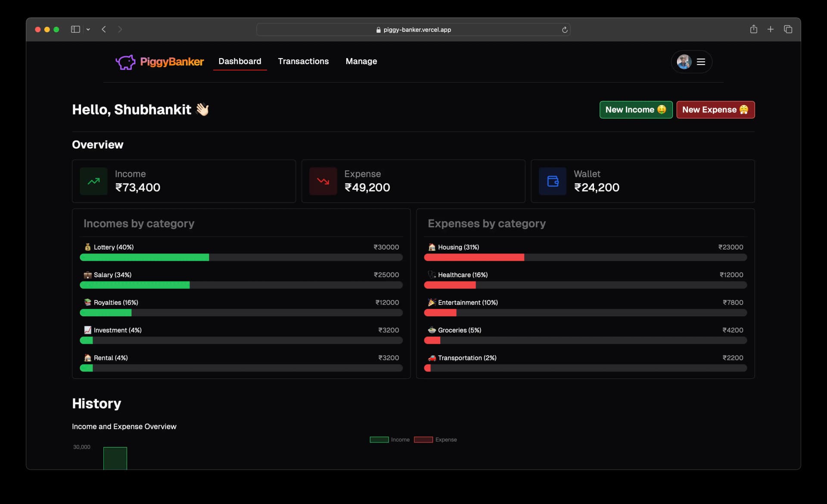Click the Wallet icon
This screenshot has width=827, height=504.
553,181
